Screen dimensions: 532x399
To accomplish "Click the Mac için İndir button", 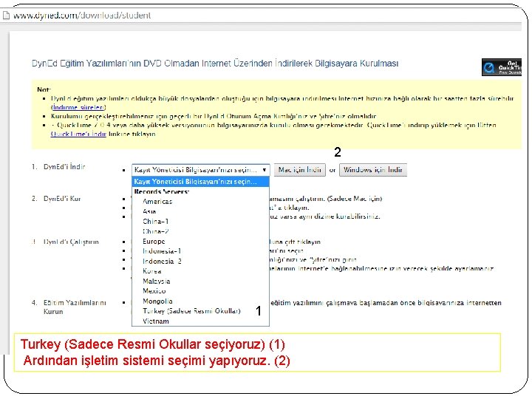I will (300, 170).
